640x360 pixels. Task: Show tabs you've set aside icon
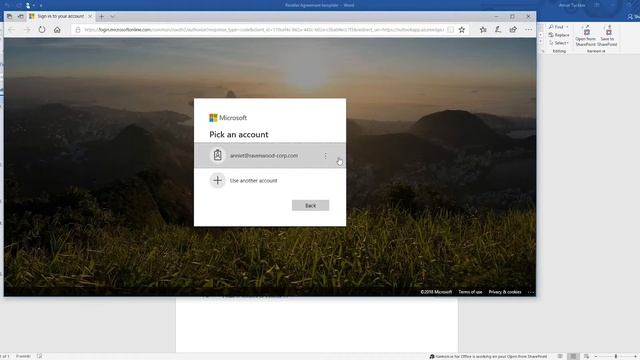coord(9,16)
